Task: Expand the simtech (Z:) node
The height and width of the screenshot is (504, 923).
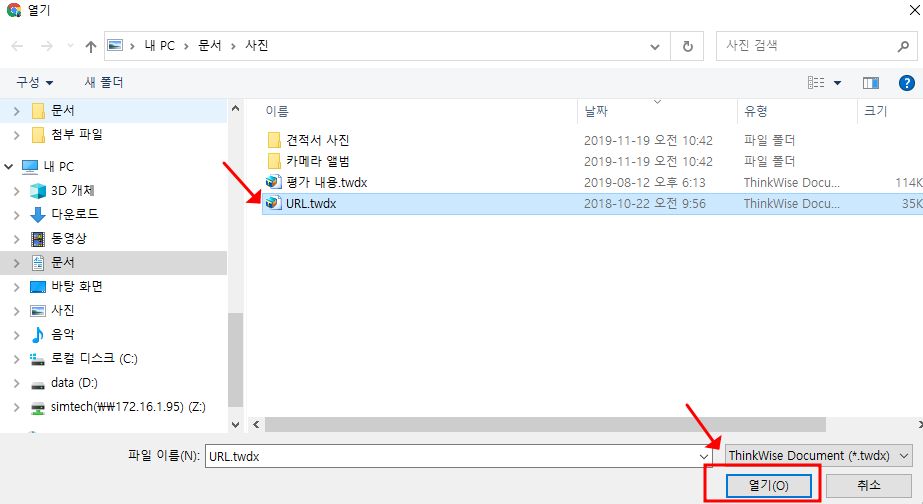Action: coord(16,407)
